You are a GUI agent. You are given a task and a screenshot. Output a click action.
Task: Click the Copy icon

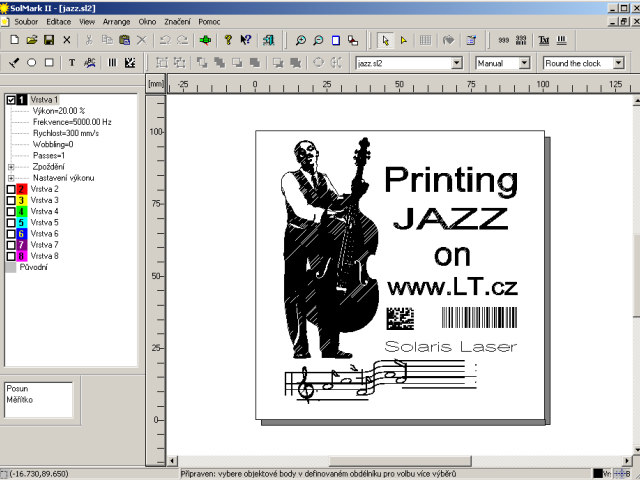(107, 40)
